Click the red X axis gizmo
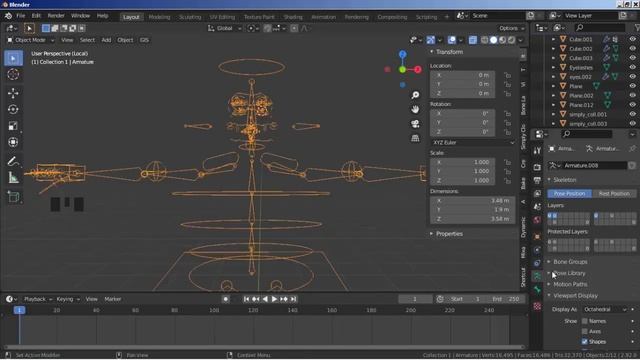Image resolution: width=640 pixels, height=360 pixels. (418, 69)
